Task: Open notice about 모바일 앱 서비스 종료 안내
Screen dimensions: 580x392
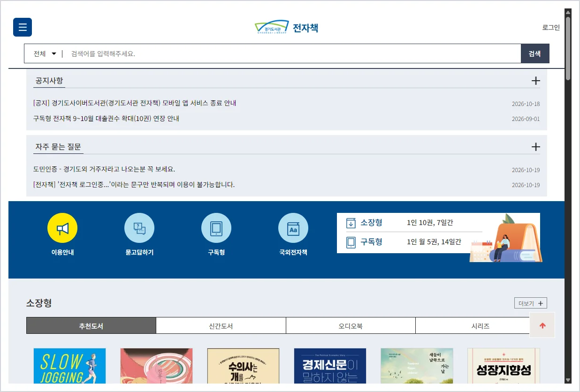Action: pos(135,103)
